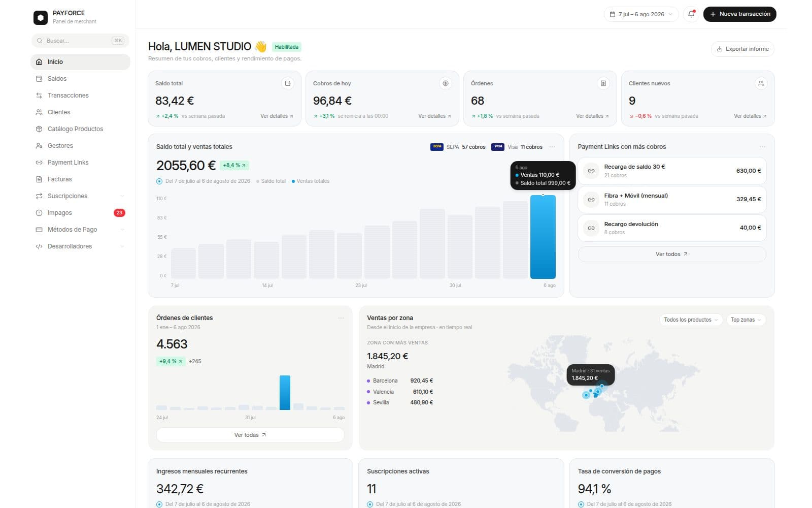Open more options for Órdenes de clientes card
Image resolution: width=812 pixels, height=508 pixels.
(341, 318)
